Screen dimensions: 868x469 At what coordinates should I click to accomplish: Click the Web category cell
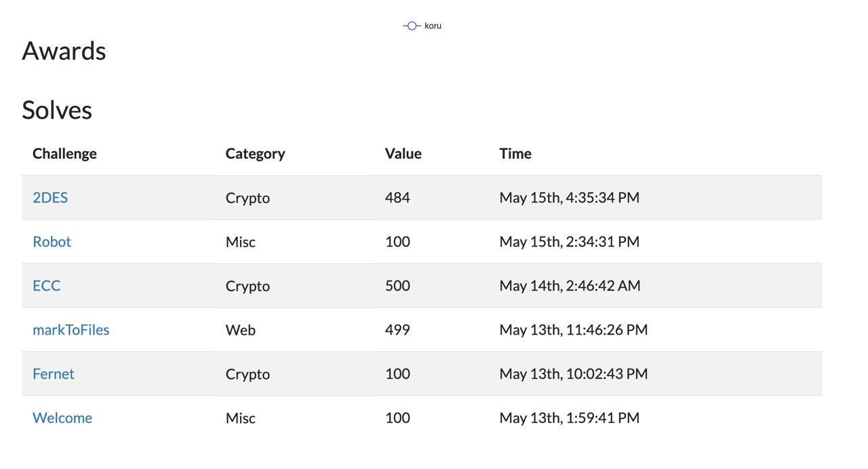(241, 330)
